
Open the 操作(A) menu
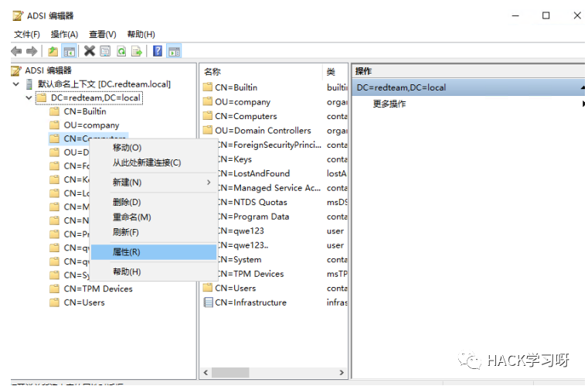[x=64, y=35]
